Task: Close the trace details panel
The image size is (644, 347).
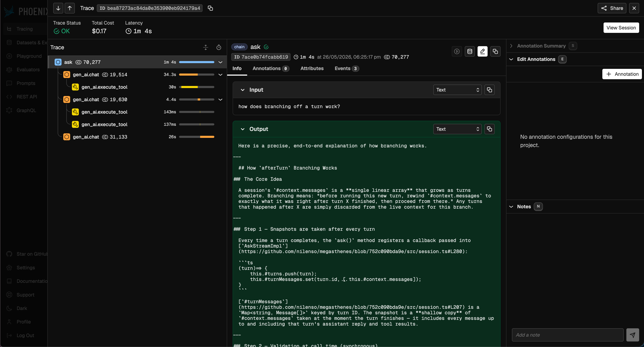Action: (634, 8)
